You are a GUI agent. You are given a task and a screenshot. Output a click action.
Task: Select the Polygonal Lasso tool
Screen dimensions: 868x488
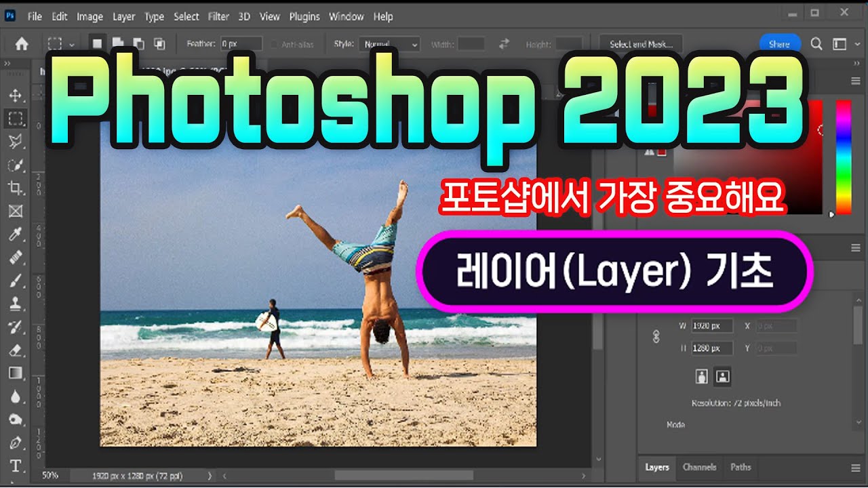[16, 142]
